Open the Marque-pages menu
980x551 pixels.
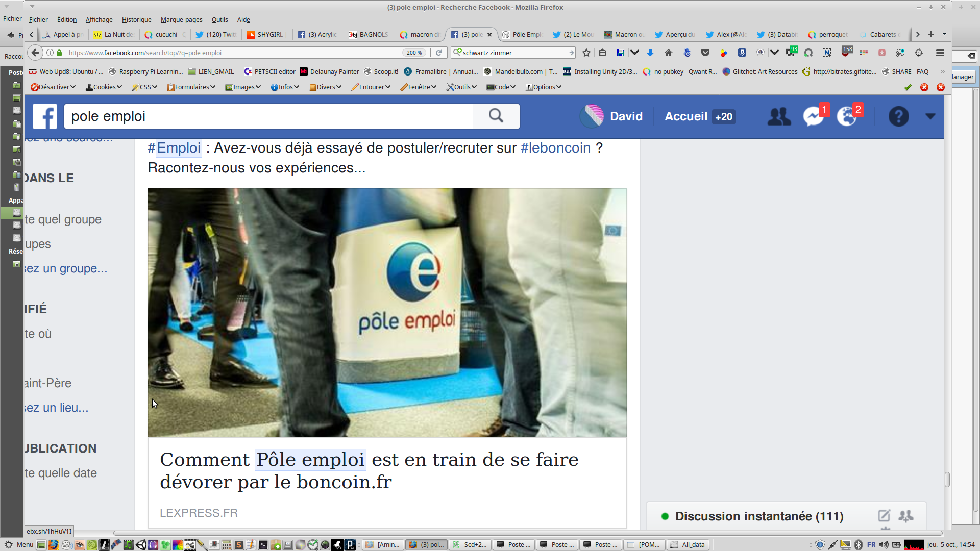pyautogui.click(x=181, y=20)
